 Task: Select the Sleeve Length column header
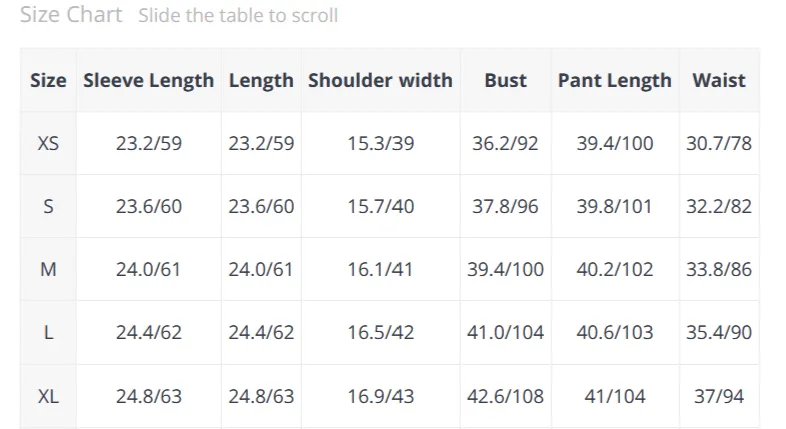pos(149,80)
